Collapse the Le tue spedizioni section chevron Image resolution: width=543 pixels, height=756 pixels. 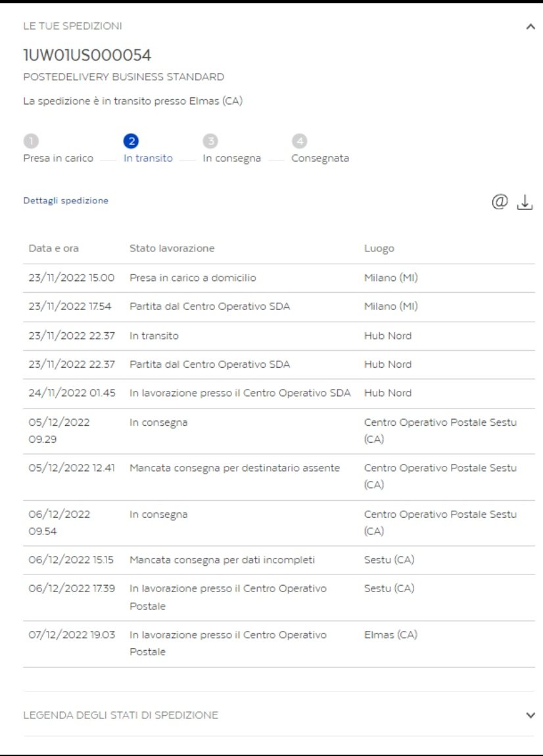tap(530, 26)
